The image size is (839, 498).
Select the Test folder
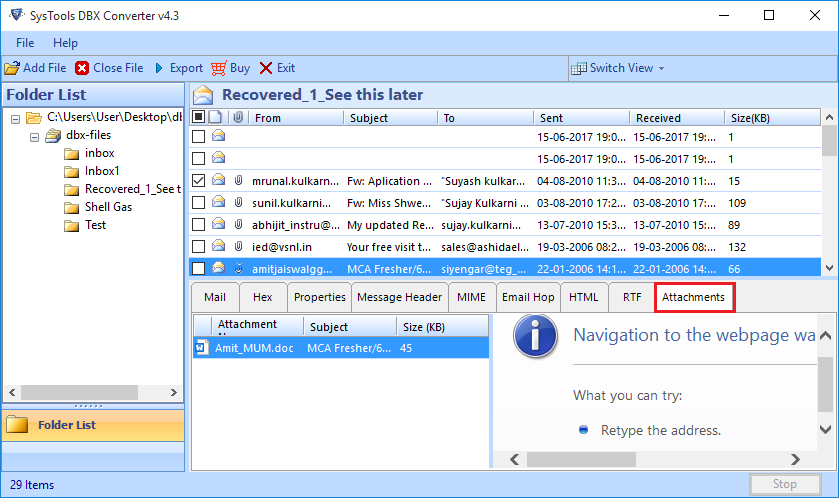95,225
